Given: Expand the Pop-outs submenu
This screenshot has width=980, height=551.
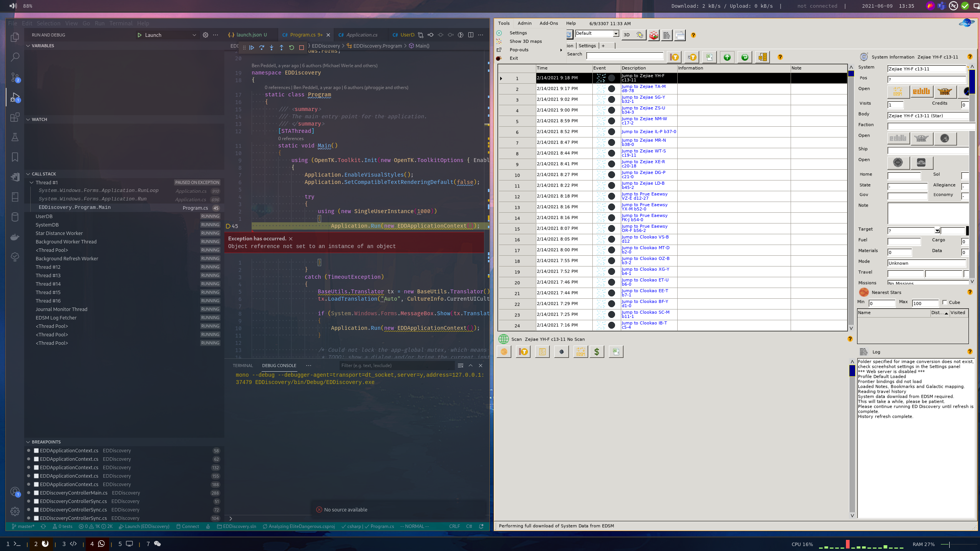Looking at the screenshot, I should (x=519, y=50).
